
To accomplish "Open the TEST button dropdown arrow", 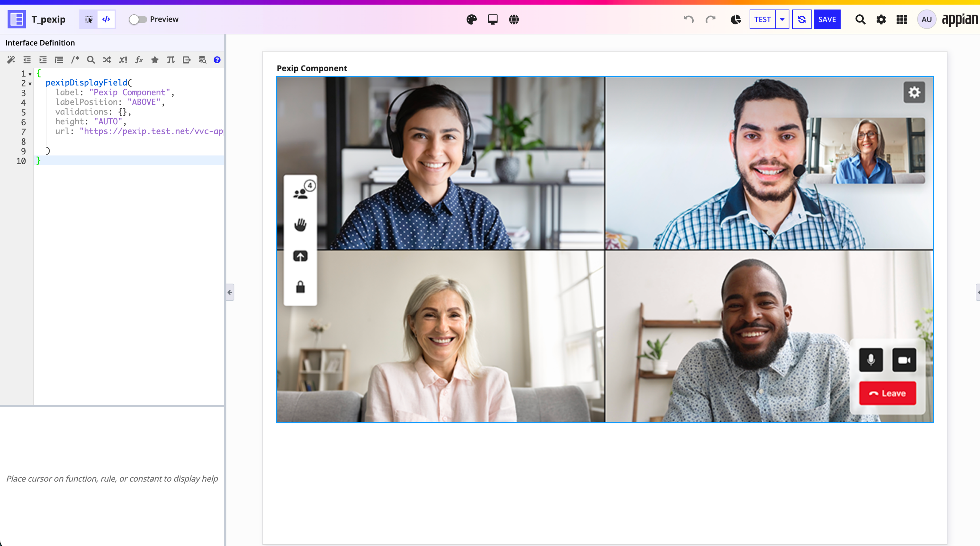I will point(782,19).
